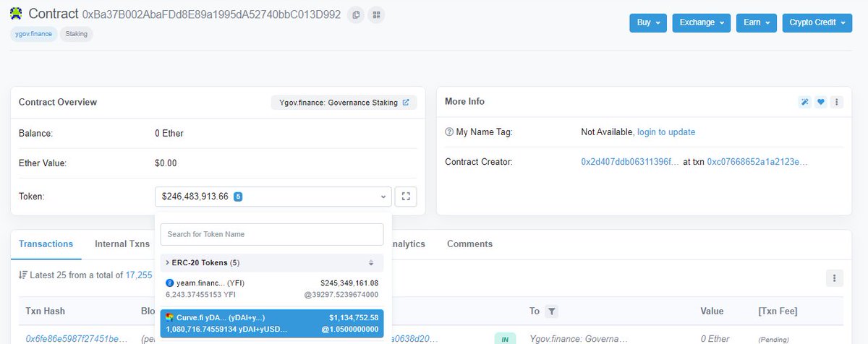Image resolution: width=868 pixels, height=344 pixels.
Task: Click the 0 Ether balance value
Action: pos(169,133)
